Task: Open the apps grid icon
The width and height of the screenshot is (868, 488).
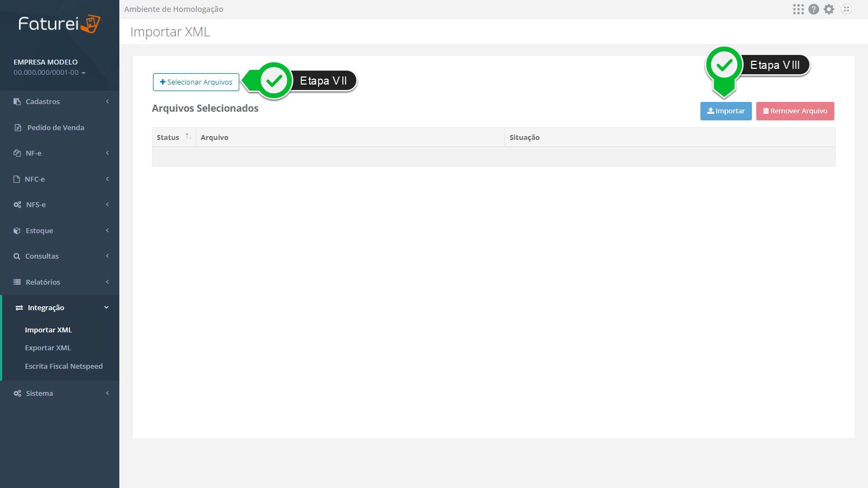Action: point(798,9)
